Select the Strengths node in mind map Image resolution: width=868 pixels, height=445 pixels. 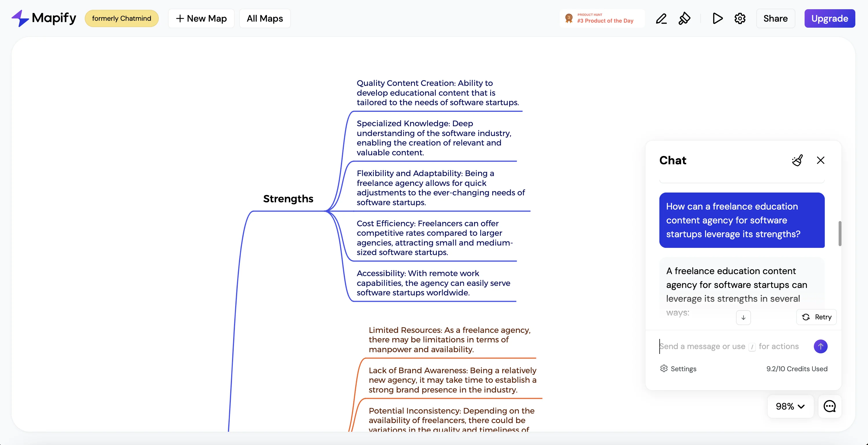point(288,199)
